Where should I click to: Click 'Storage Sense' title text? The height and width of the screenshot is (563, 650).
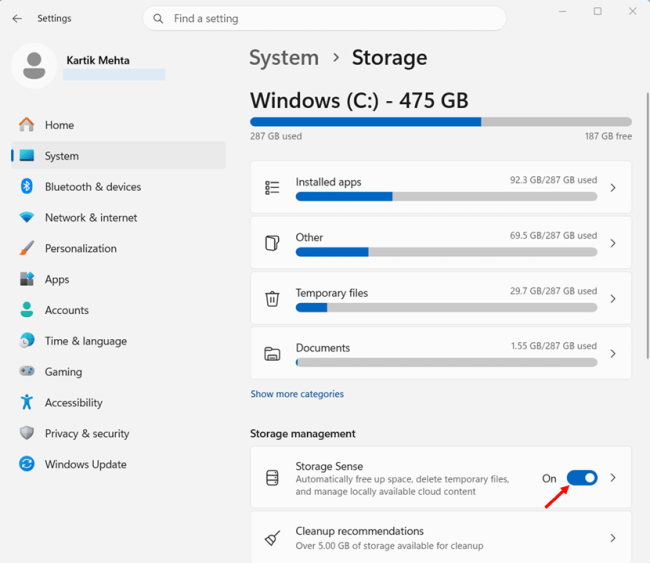329,466
